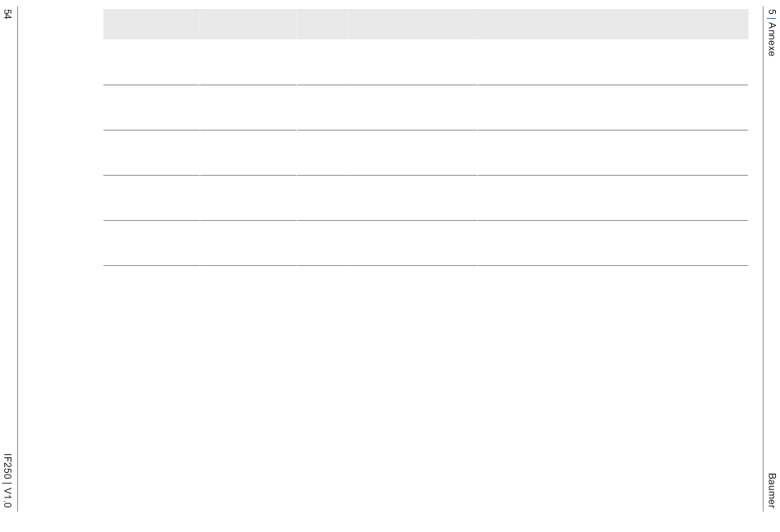Click the blank page area below the table
This screenshot has width=780, height=532.
click(x=425, y=388)
